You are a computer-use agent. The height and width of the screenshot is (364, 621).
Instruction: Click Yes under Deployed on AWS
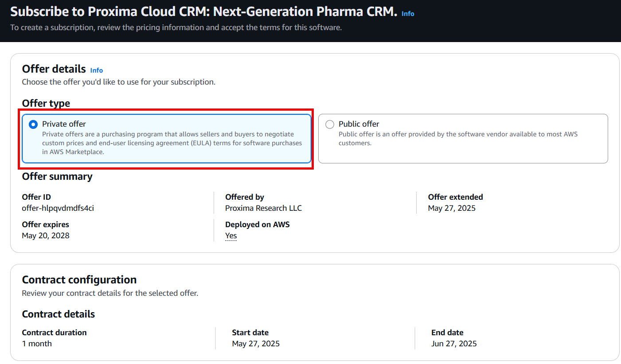tap(231, 235)
